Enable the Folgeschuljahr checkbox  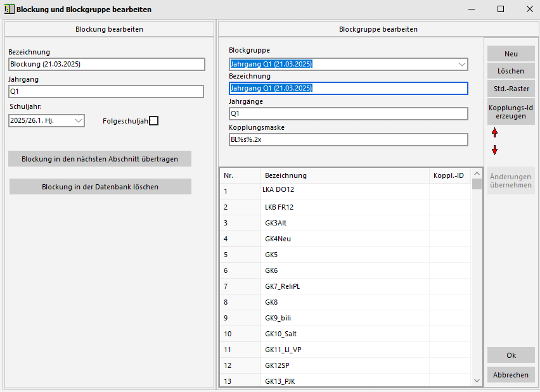153,121
